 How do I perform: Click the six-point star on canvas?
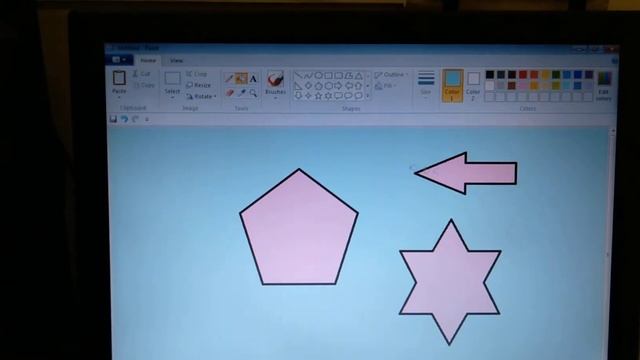click(450, 282)
